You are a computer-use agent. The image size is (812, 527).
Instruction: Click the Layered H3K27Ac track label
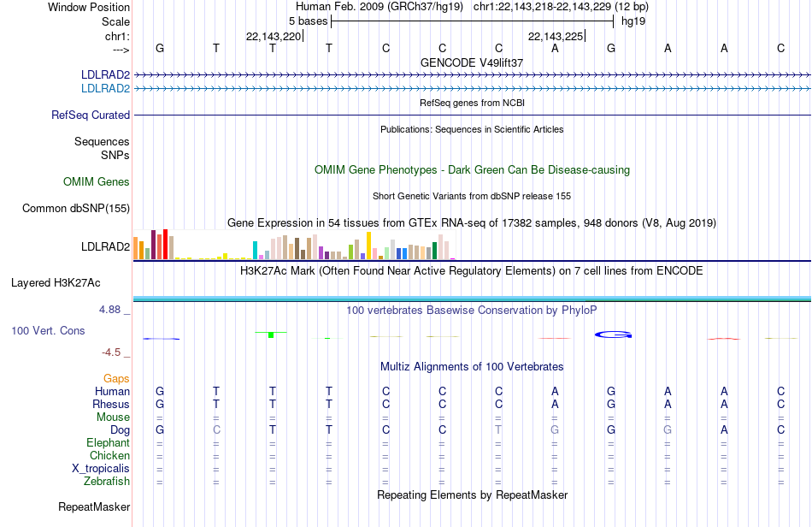(x=56, y=283)
